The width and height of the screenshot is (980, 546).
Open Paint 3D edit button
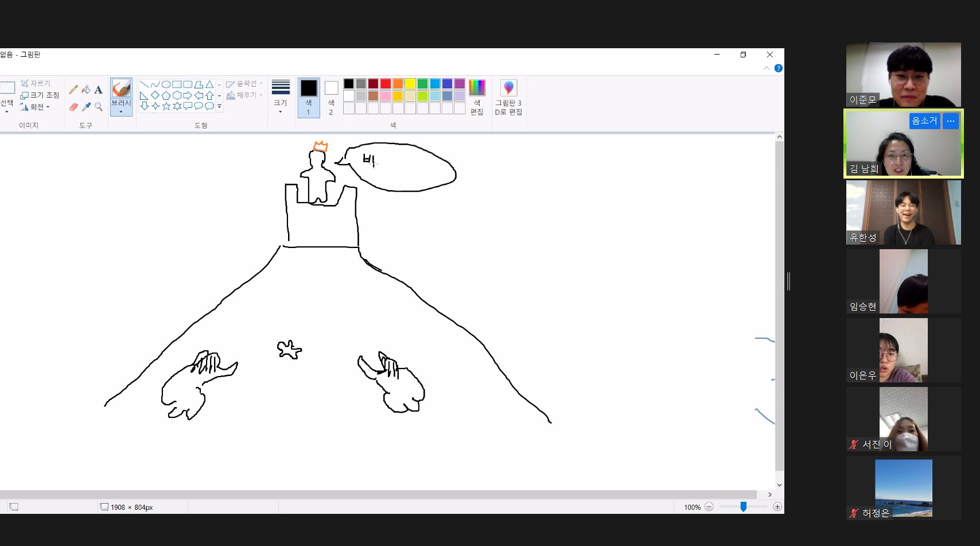pos(508,98)
